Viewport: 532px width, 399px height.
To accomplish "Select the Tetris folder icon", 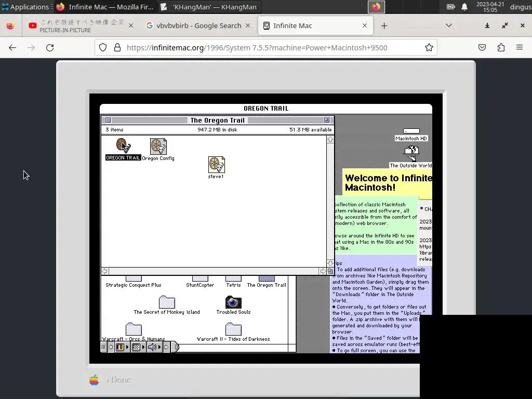I will (x=233, y=278).
